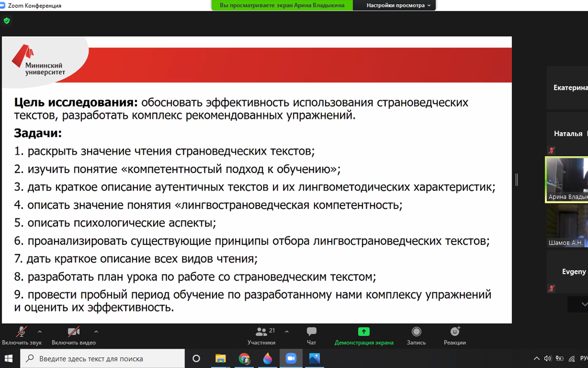Click battery icon in system tray
The image size is (588, 368).
point(560,358)
